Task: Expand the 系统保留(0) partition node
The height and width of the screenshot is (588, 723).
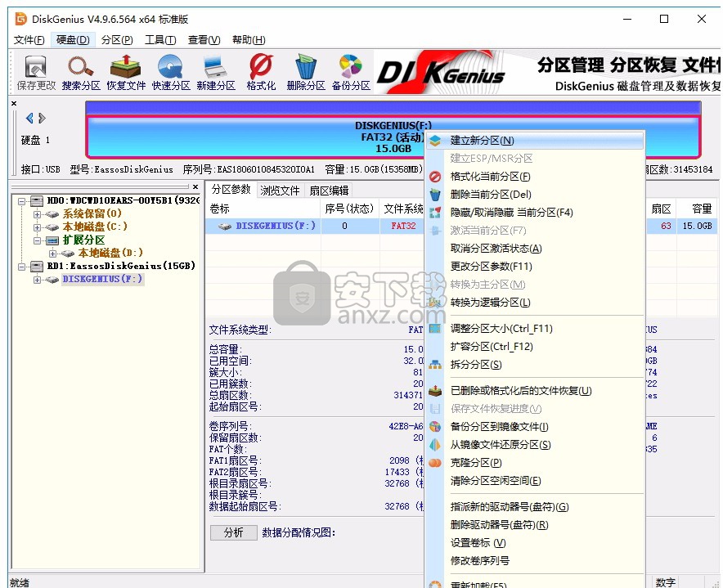Action: click(x=37, y=214)
